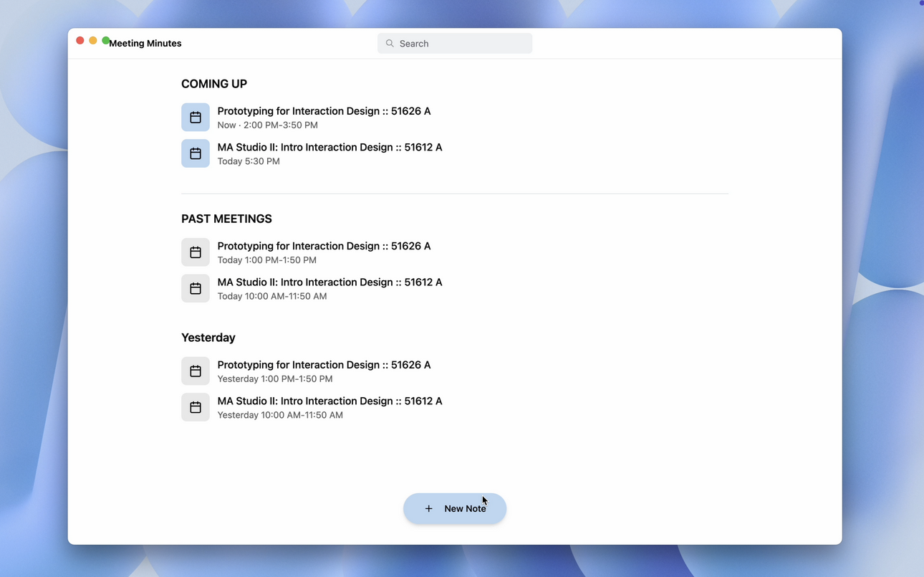Image resolution: width=924 pixels, height=577 pixels.
Task: Open yesterday's MA Studio II: Intro Interaction Design entry
Action: click(x=329, y=401)
